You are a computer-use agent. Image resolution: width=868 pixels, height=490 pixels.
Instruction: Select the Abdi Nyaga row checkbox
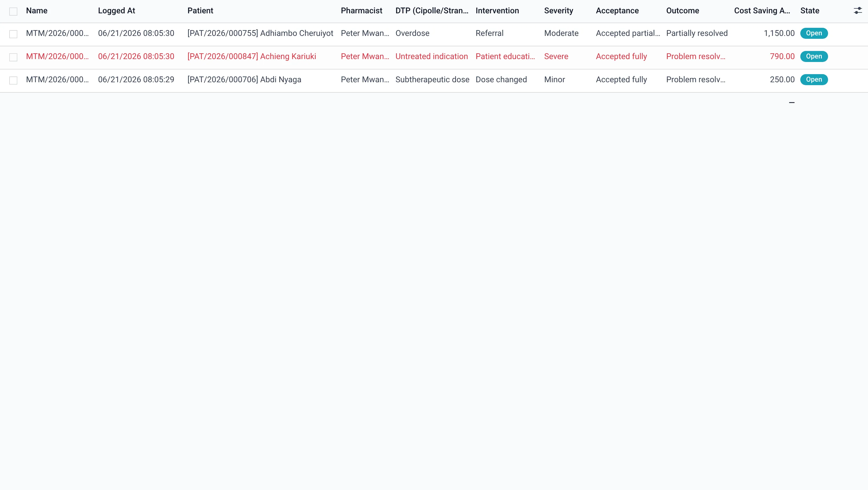13,80
